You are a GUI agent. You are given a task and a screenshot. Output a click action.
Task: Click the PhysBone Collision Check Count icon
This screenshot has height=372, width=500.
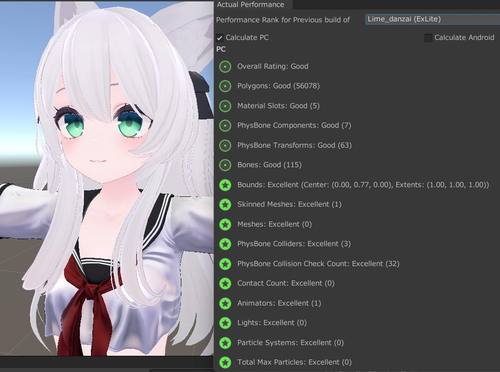(225, 264)
